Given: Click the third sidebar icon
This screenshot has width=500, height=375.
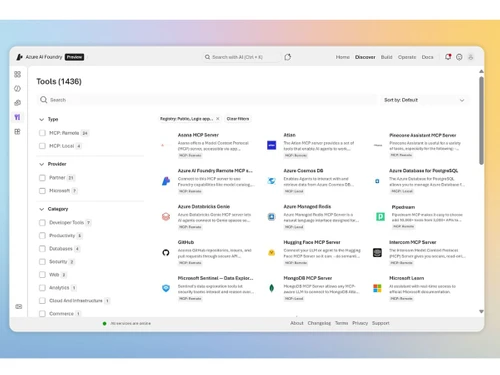Looking at the screenshot, I should [18, 103].
